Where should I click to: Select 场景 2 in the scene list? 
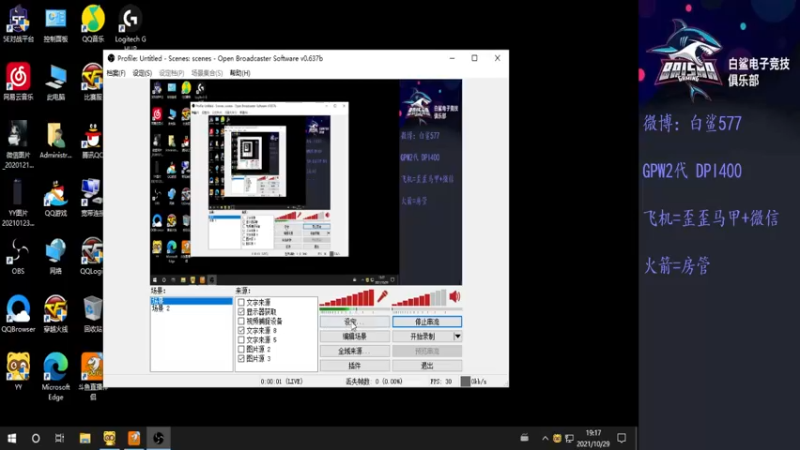[x=191, y=308]
